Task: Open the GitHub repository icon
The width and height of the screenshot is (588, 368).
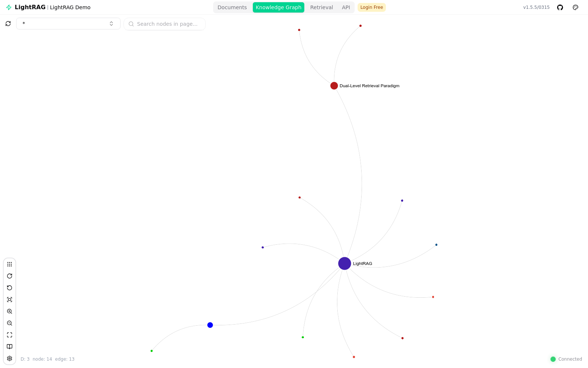Action: click(560, 7)
